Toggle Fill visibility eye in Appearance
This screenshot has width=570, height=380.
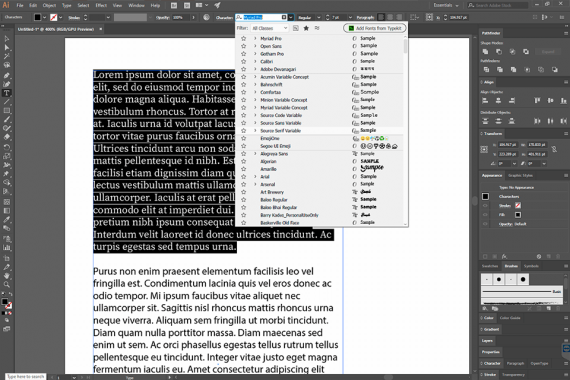[485, 215]
